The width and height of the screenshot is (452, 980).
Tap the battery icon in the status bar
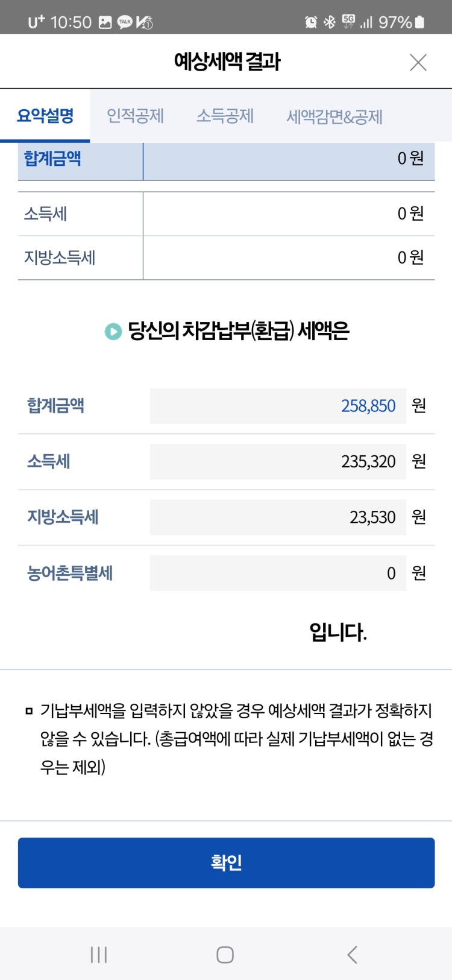[x=420, y=22]
